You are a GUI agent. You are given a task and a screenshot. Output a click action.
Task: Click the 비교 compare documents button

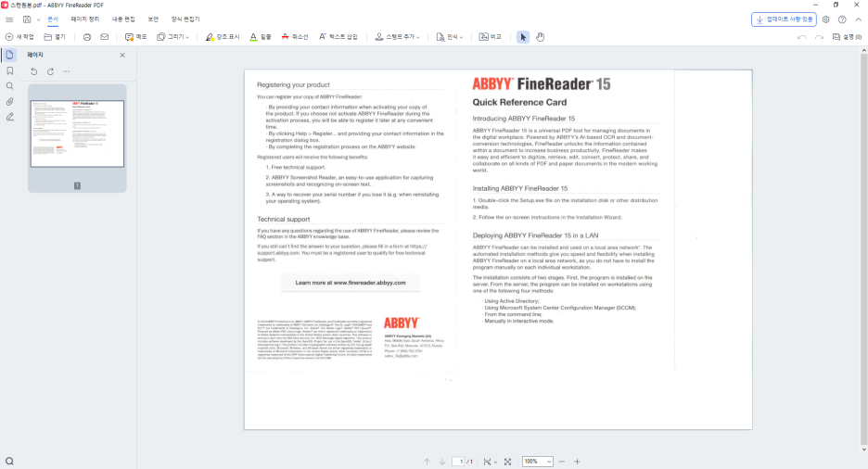pos(490,37)
